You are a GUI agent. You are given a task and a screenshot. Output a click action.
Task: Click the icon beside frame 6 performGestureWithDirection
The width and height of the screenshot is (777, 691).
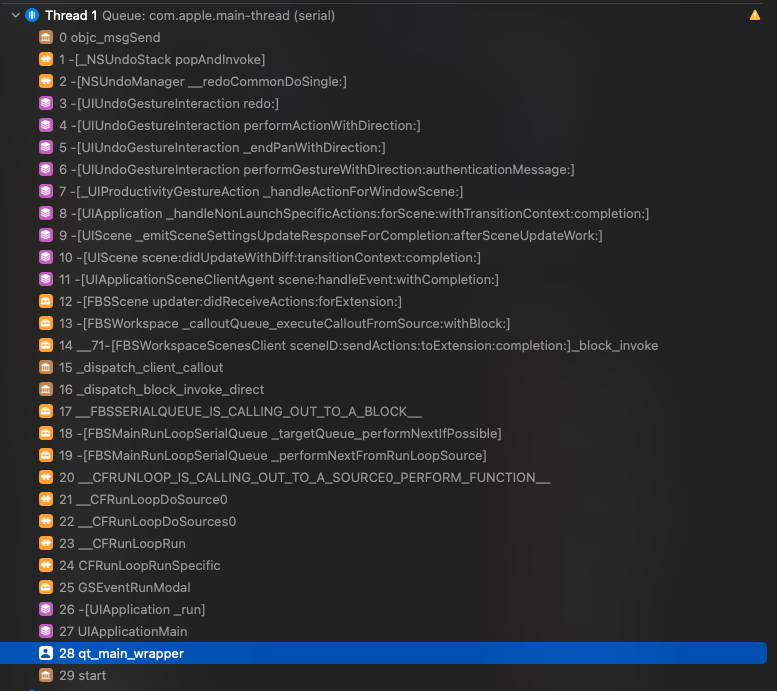coord(46,170)
